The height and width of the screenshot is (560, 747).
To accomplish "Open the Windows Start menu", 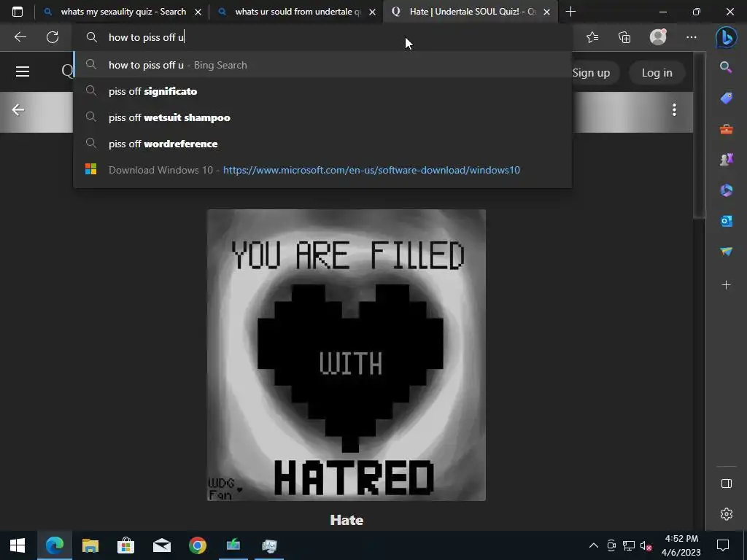I will click(x=18, y=545).
